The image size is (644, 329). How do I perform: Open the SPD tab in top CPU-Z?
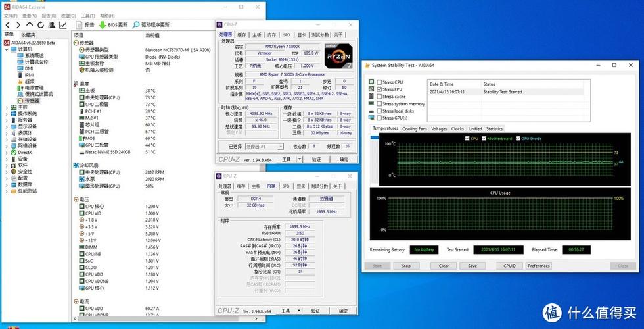[287, 35]
